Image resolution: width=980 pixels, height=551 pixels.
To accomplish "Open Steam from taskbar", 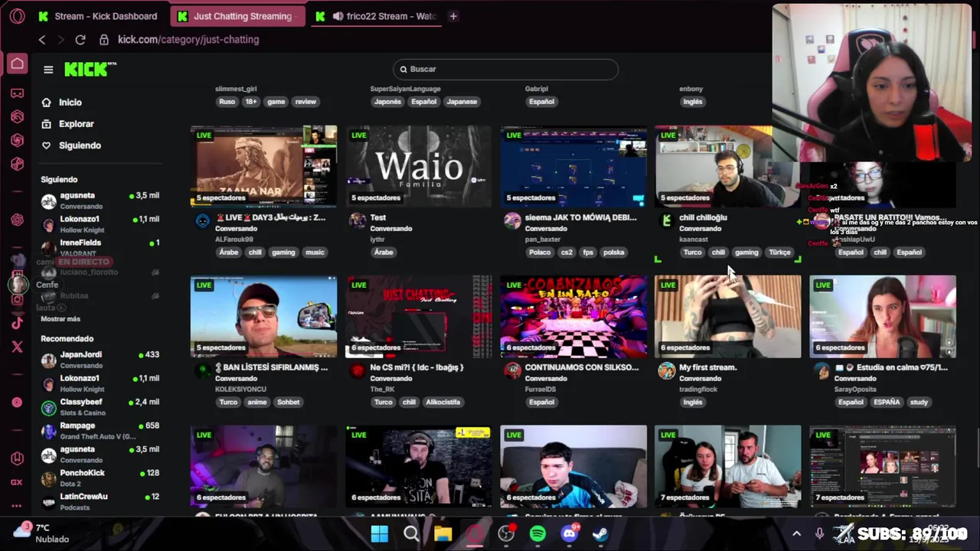I will pyautogui.click(x=600, y=533).
